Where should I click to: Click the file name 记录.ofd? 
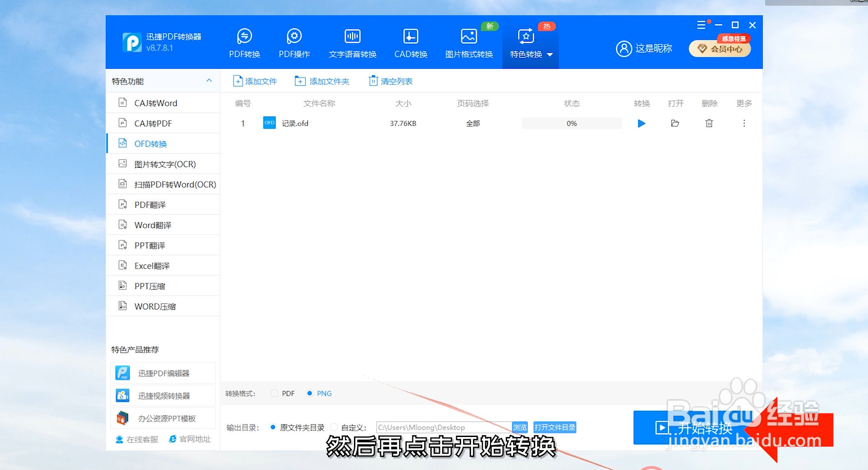click(x=295, y=123)
